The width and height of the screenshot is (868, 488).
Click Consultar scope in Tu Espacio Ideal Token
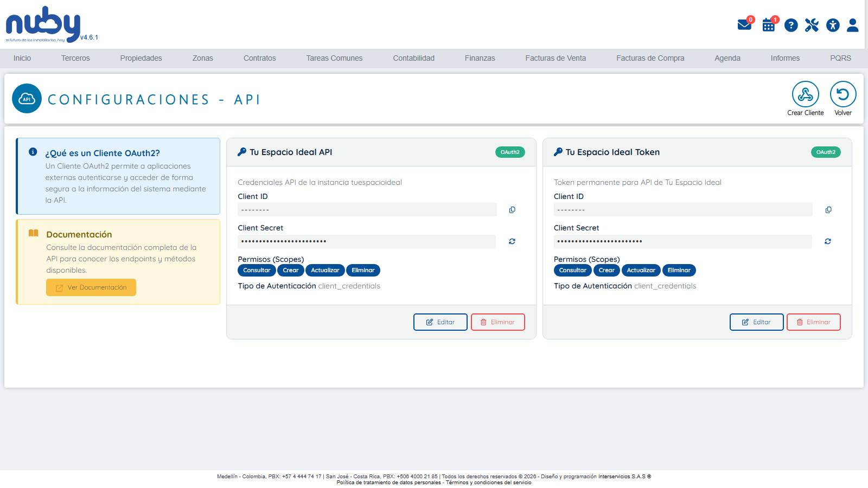coord(573,270)
